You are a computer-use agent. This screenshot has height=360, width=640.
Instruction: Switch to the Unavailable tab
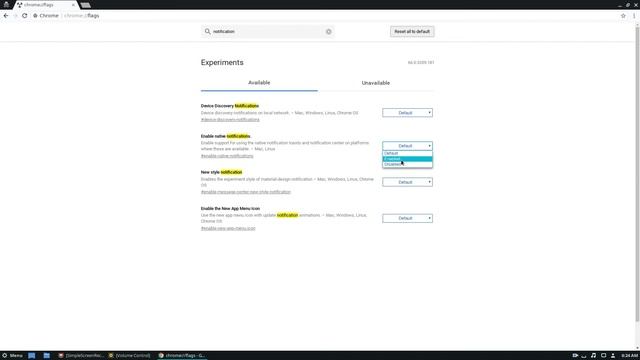pyautogui.click(x=376, y=83)
